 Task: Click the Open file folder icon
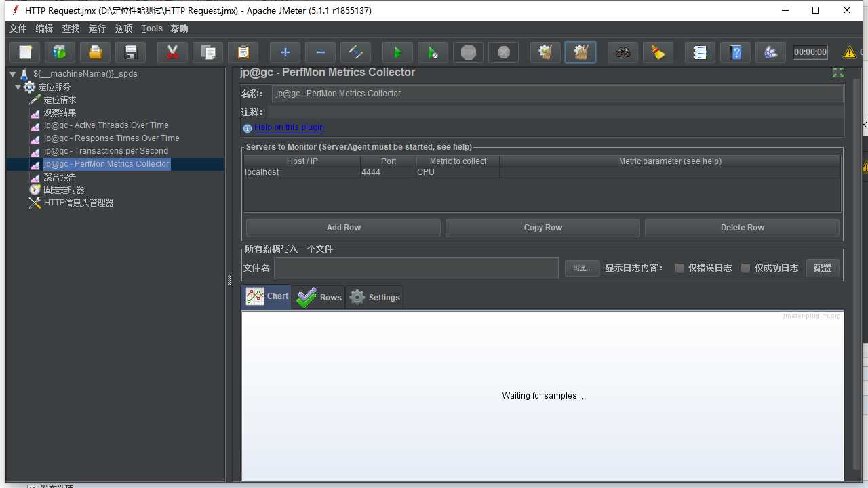(96, 52)
